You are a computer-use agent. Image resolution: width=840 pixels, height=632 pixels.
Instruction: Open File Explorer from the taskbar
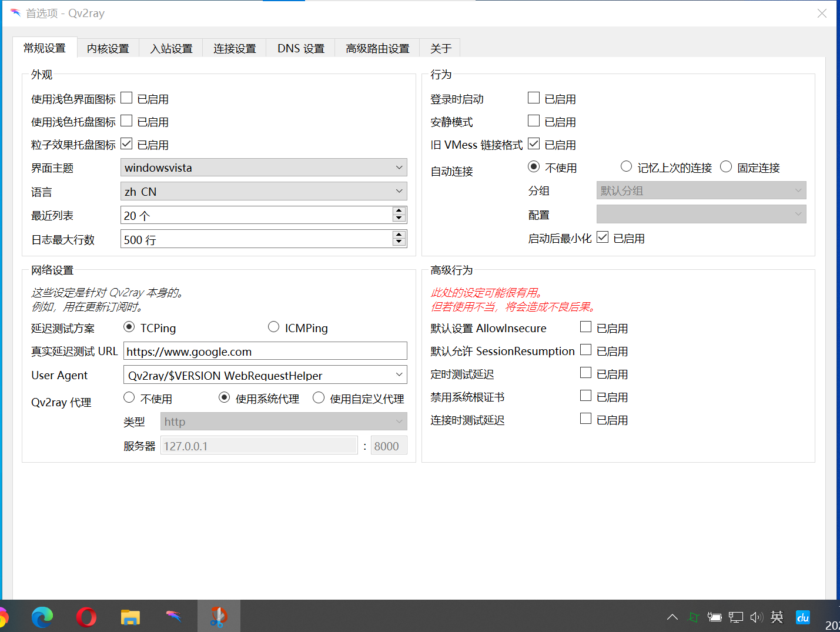click(x=130, y=616)
